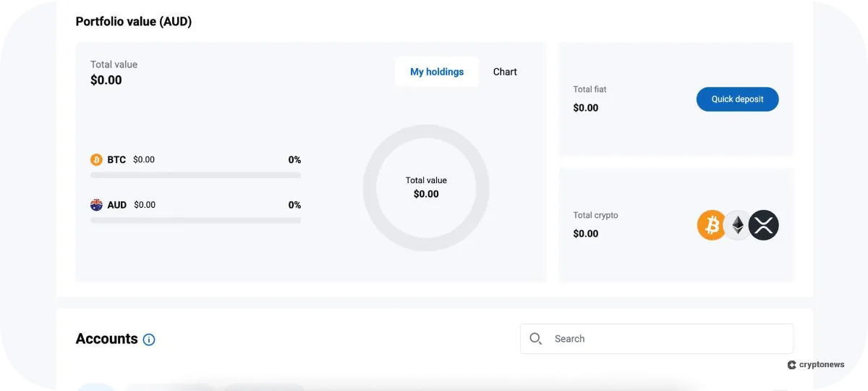Click the Total fiat amount
Image resolution: width=868 pixels, height=391 pixels.
pyautogui.click(x=586, y=108)
